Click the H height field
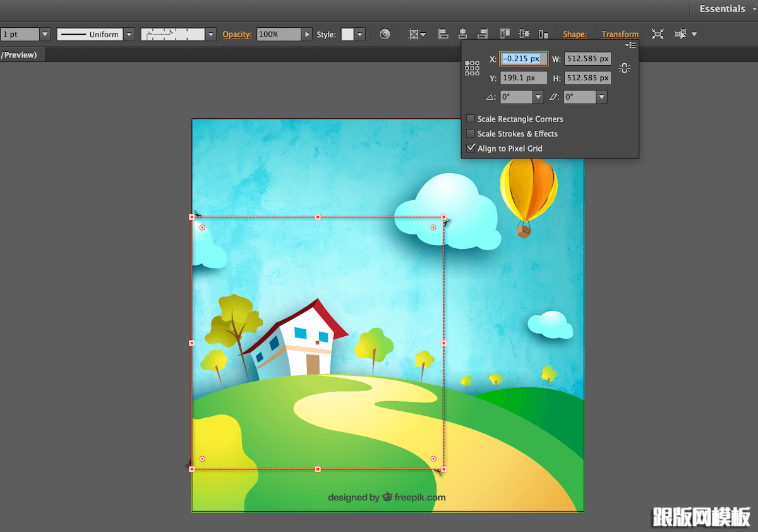Screen dimensions: 758x532 point(587,78)
